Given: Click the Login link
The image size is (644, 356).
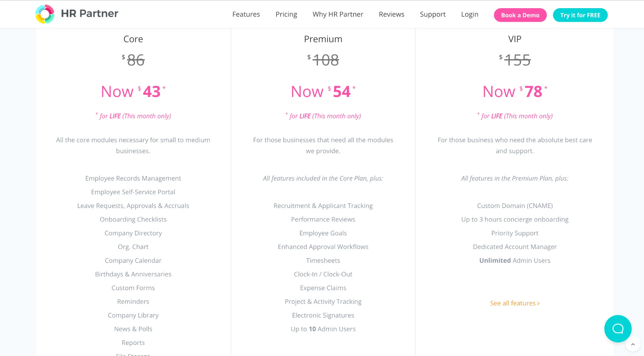Looking at the screenshot, I should point(469,14).
